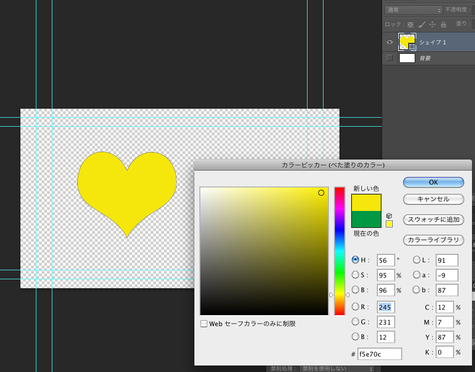Image resolution: width=475 pixels, height=372 pixels.
Task: Click the K black field showing 0
Action: [x=445, y=352]
